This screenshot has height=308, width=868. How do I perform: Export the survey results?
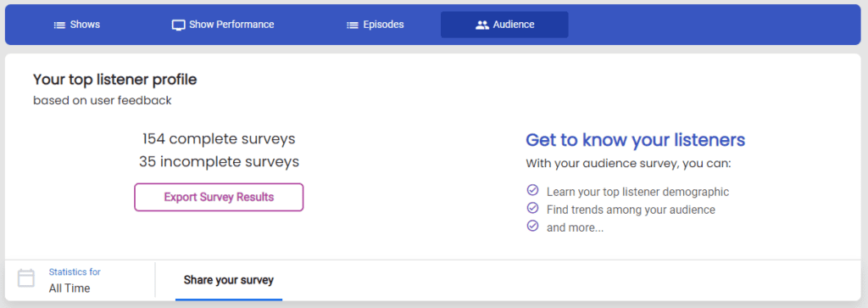pyautogui.click(x=219, y=197)
